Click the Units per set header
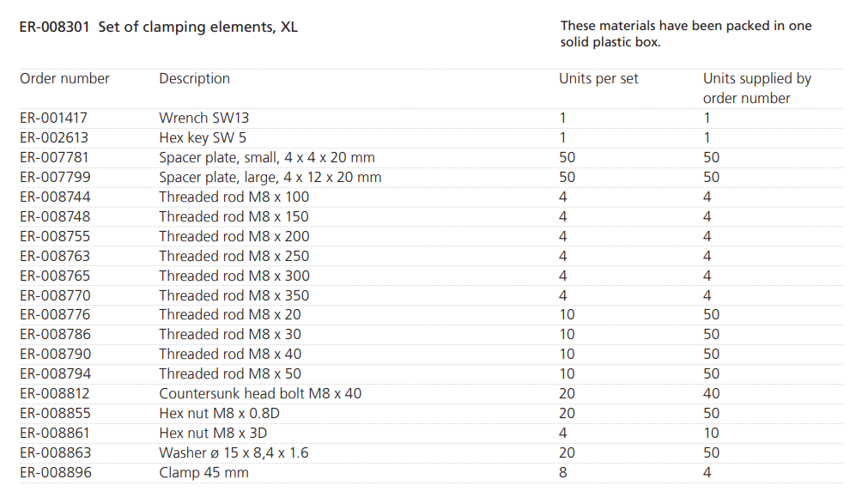868x498 pixels. (x=598, y=79)
